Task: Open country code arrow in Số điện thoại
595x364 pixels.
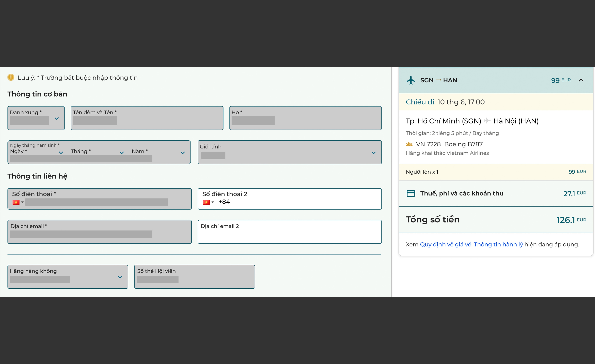Action: click(x=22, y=202)
